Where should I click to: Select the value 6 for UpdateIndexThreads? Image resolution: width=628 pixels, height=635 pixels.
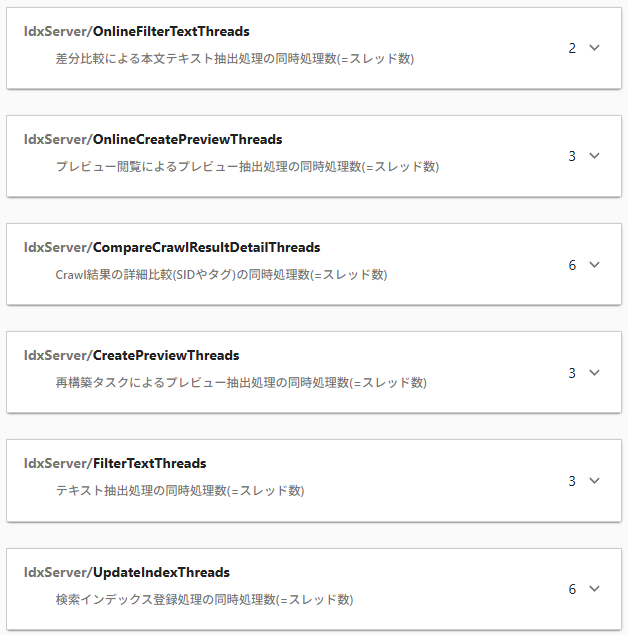click(x=572, y=589)
